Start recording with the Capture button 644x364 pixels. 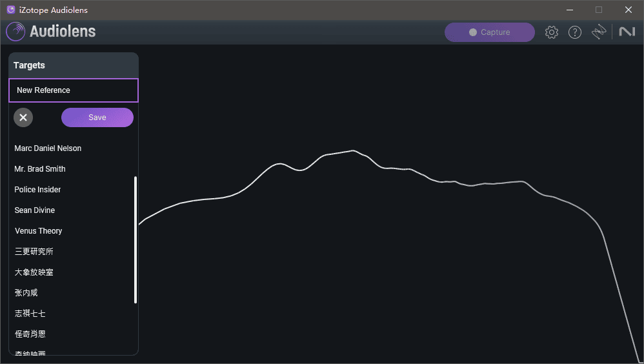(490, 32)
